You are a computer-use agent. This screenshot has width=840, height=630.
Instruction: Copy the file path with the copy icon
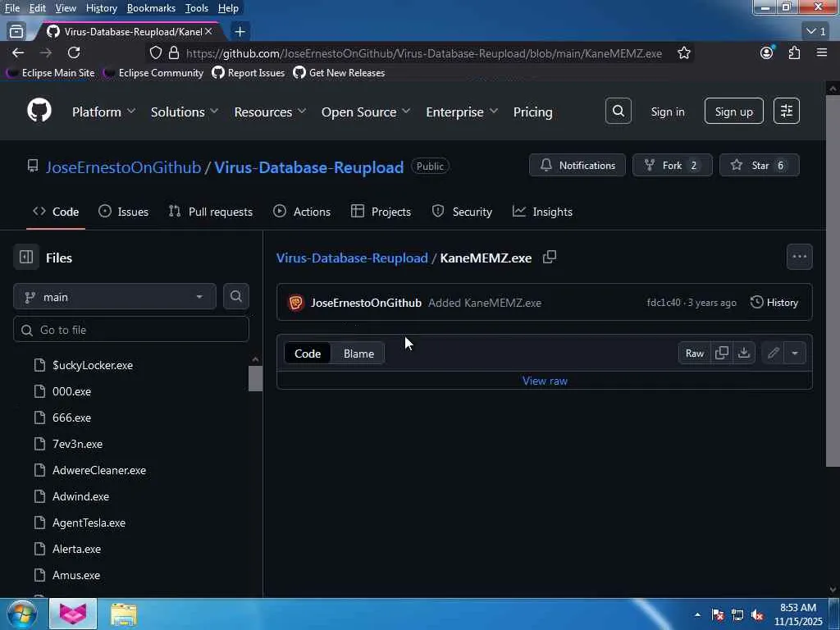[549, 257]
